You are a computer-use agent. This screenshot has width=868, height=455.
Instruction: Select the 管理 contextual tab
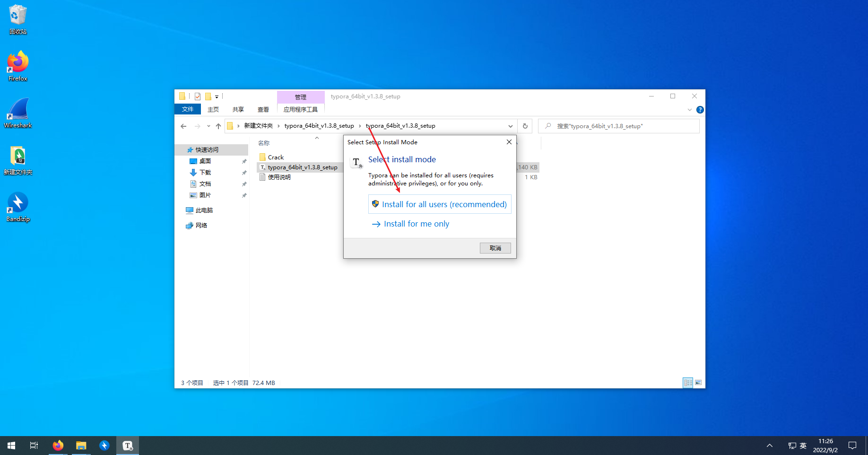pos(301,97)
